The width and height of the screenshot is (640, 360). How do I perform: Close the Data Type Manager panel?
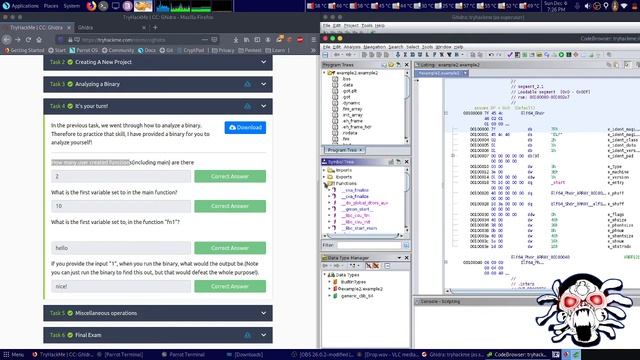407,258
